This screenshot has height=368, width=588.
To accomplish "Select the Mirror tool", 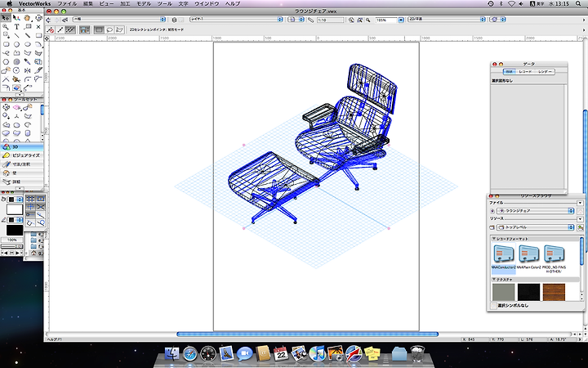I will pyautogui.click(x=28, y=70).
